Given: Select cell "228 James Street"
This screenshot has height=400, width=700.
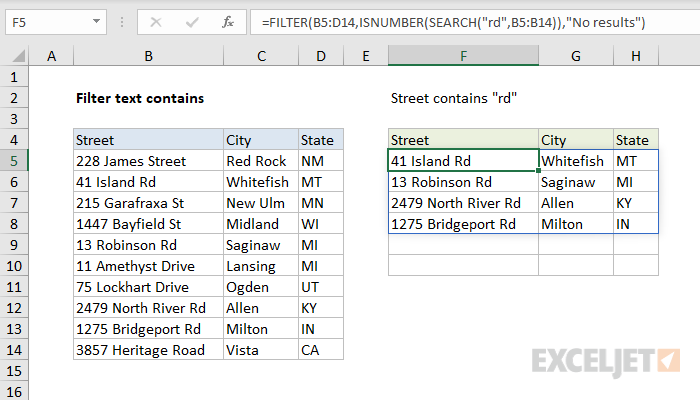Looking at the screenshot, I should (148, 161).
